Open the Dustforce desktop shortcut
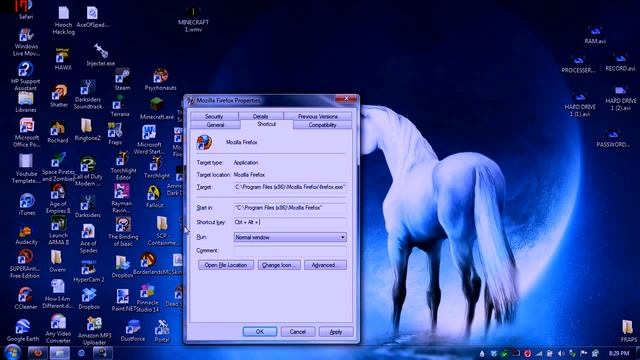Image resolution: width=640 pixels, height=360 pixels. (x=133, y=331)
